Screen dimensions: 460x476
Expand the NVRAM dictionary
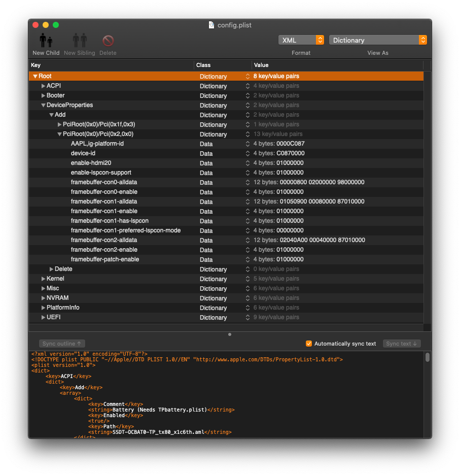tap(43, 298)
